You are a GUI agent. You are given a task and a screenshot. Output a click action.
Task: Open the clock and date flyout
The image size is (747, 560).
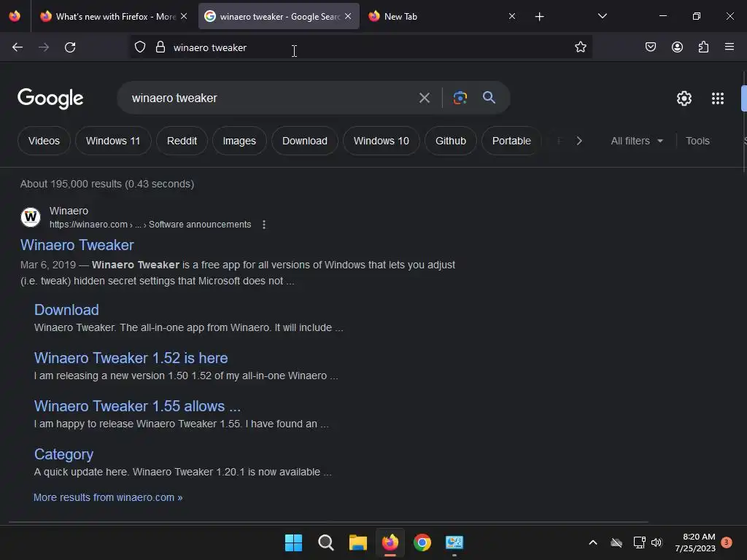[695, 542]
